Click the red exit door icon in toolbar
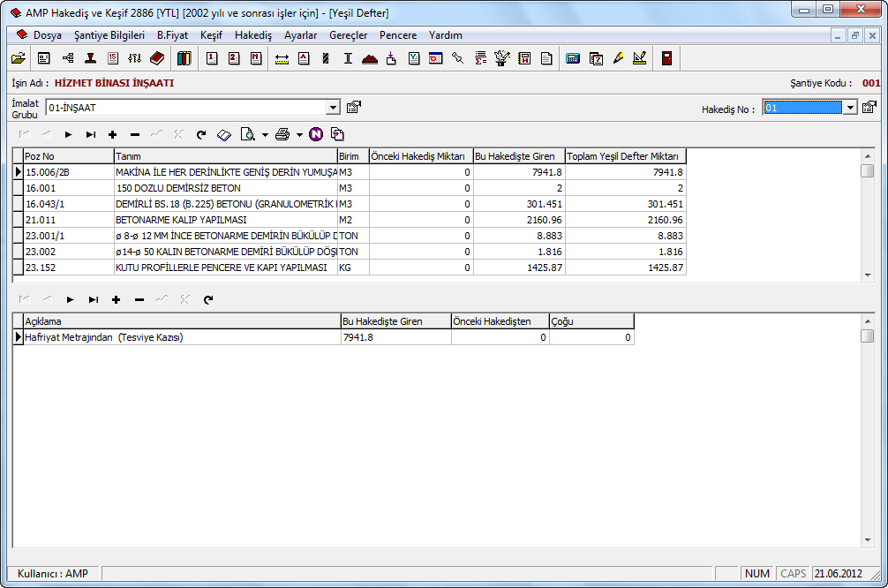The height and width of the screenshot is (588, 888). 666,58
